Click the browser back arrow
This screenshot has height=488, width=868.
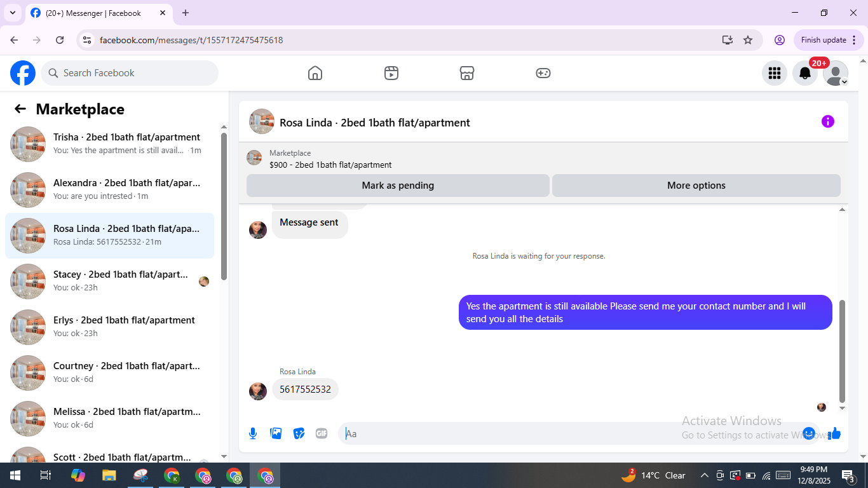point(14,40)
